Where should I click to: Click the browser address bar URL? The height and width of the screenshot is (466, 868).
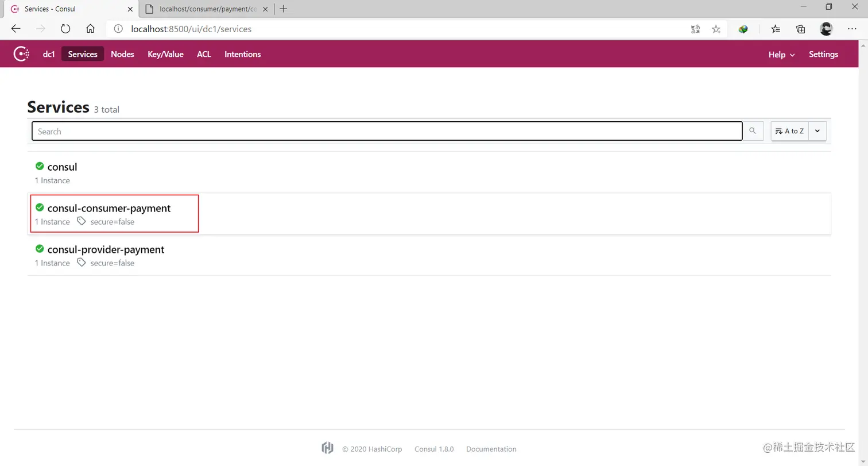[x=191, y=29]
